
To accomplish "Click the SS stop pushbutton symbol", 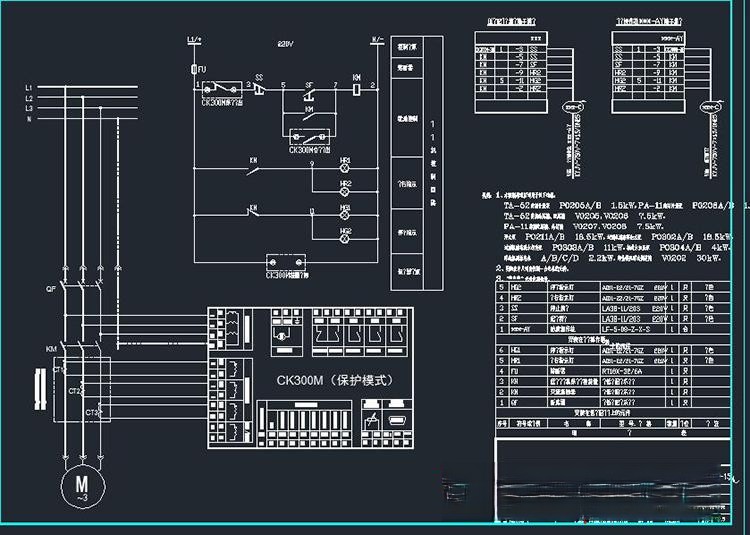I will [258, 89].
